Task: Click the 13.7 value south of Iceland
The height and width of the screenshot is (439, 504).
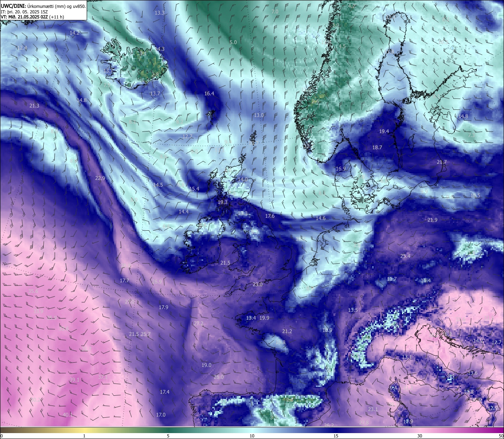Action: point(155,94)
